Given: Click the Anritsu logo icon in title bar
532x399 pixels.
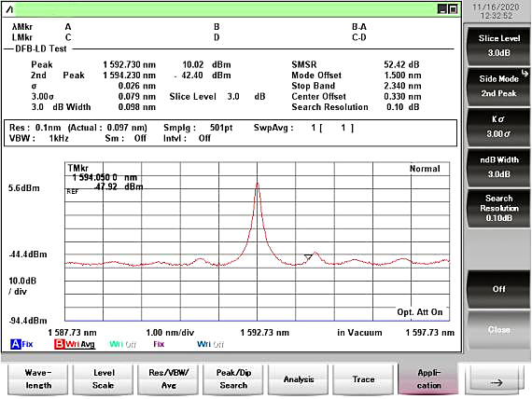Looking at the screenshot, I should coord(9,9).
